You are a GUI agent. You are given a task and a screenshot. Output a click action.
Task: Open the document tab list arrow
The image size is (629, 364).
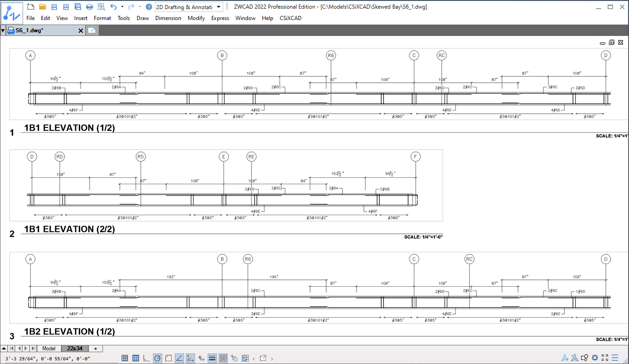pos(3,30)
